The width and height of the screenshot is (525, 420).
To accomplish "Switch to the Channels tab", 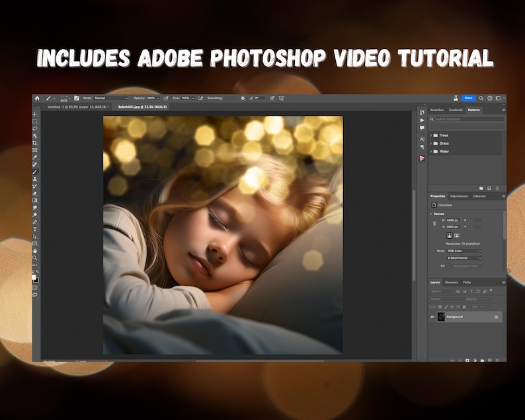I will pyautogui.click(x=452, y=282).
